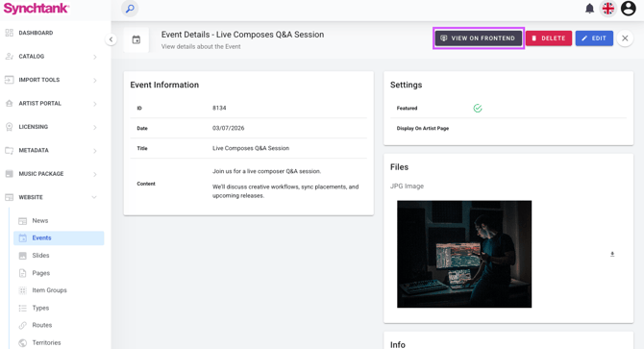Click the Licensing badge icon
The height and width of the screenshot is (349, 644).
(x=9, y=127)
